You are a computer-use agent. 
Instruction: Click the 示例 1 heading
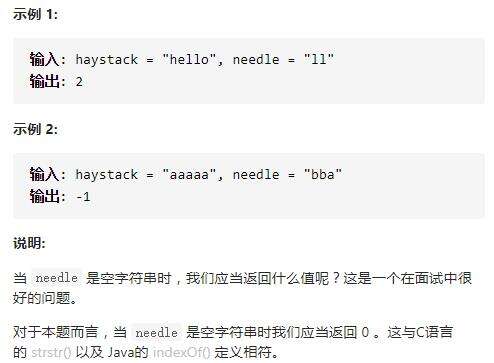[35, 14]
